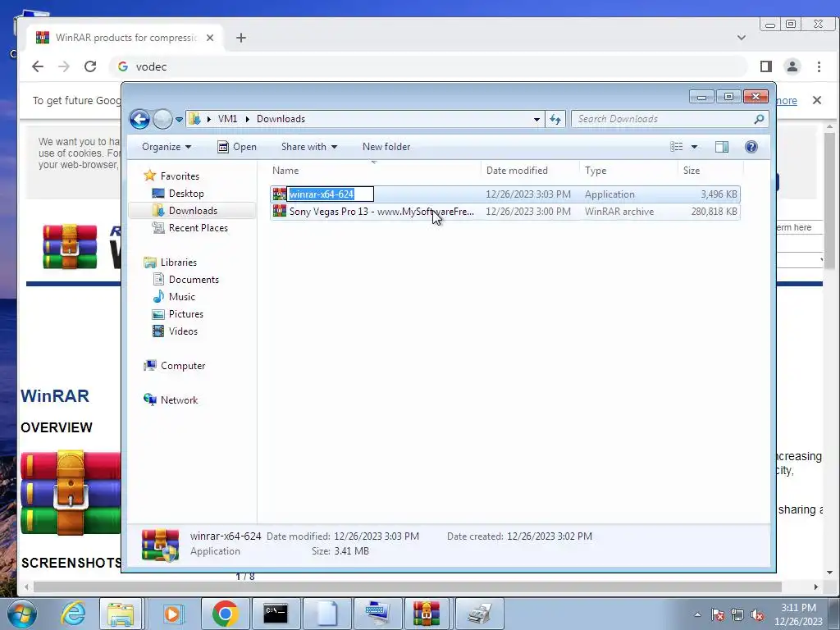Screen dimensions: 840x630
Task: Open the Chrome tab search dropdown
Action: [742, 38]
